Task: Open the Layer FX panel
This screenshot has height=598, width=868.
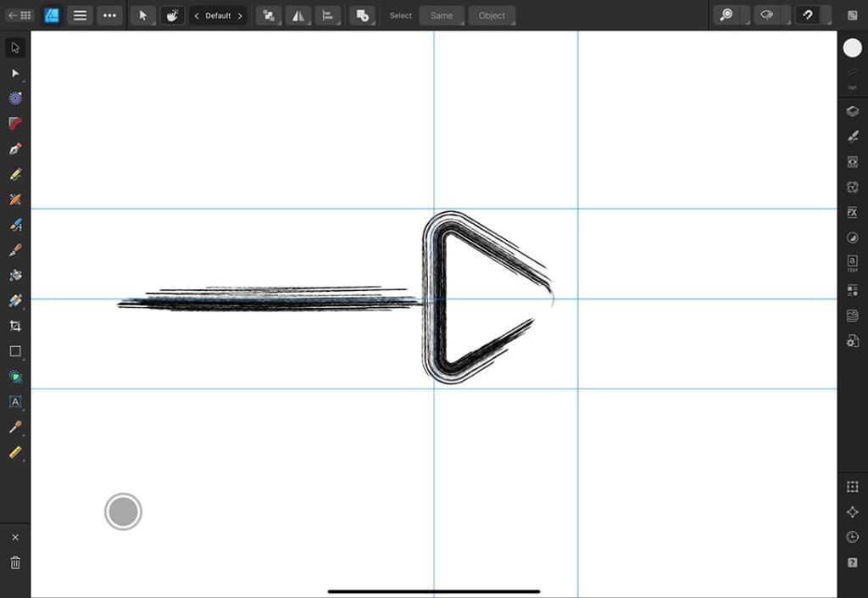Action: [x=853, y=212]
